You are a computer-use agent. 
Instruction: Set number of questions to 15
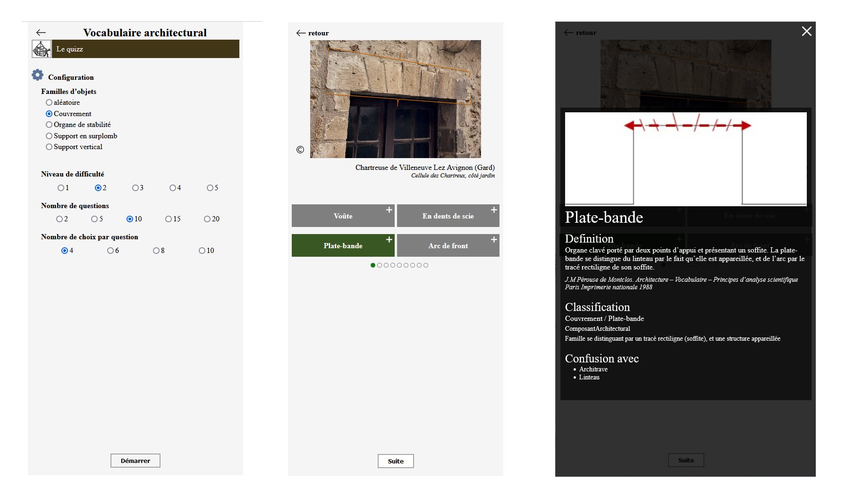click(x=169, y=219)
